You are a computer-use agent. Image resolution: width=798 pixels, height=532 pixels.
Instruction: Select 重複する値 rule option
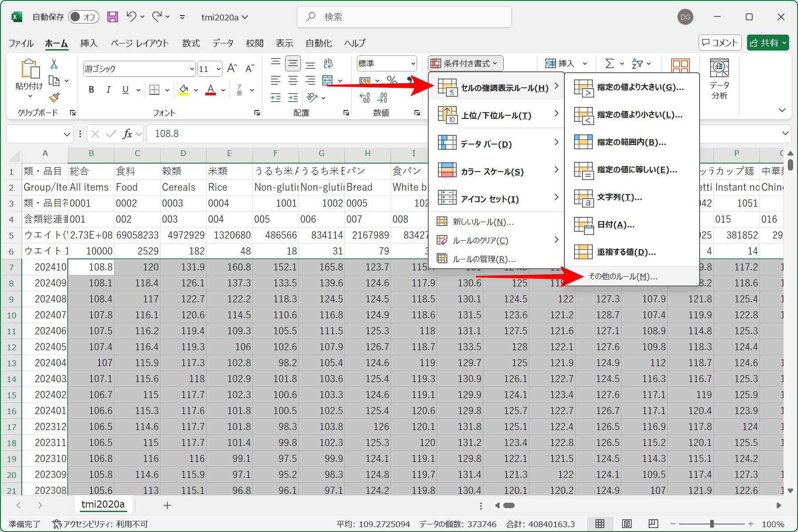(x=632, y=252)
